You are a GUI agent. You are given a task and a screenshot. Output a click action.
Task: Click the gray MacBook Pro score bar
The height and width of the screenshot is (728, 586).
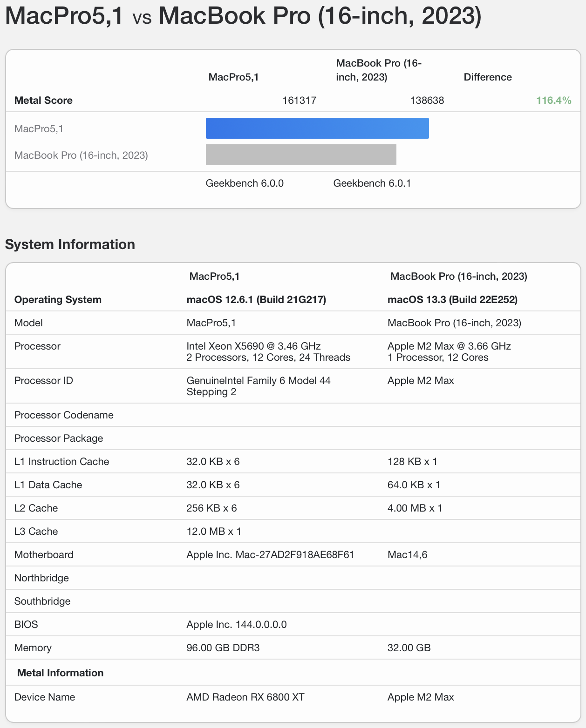pos(301,155)
